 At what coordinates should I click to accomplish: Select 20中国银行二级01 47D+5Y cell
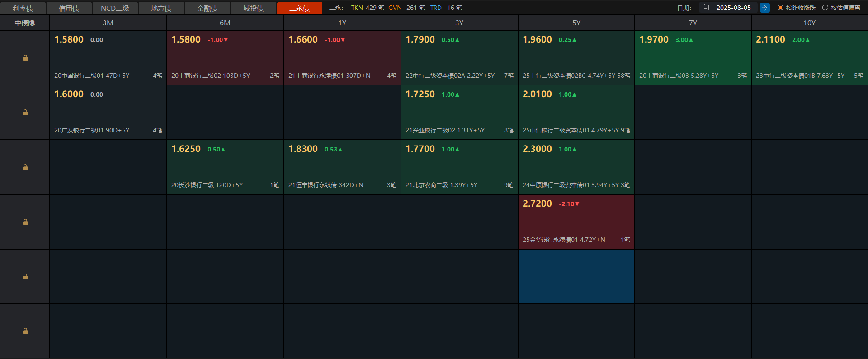tap(108, 58)
